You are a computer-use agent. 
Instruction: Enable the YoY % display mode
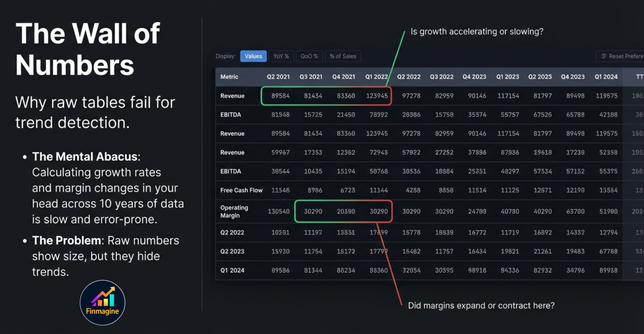coord(281,56)
